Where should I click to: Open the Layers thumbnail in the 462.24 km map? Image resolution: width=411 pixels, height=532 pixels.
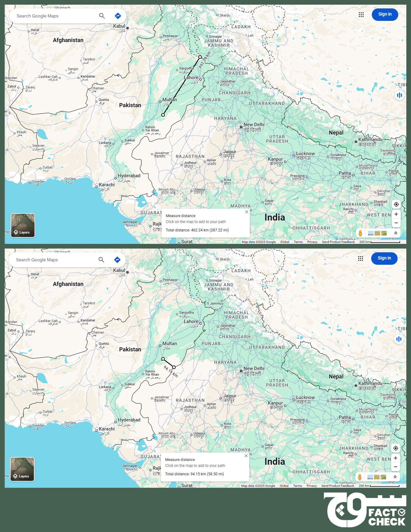click(23, 225)
